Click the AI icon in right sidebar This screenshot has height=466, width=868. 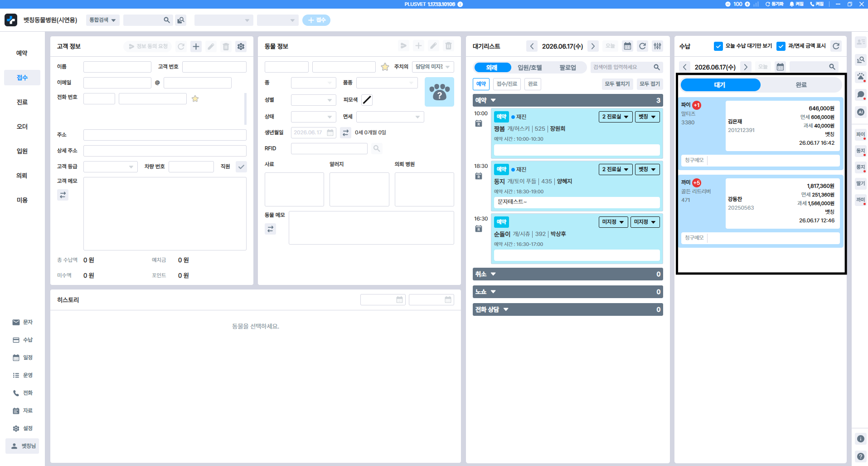[x=860, y=112]
